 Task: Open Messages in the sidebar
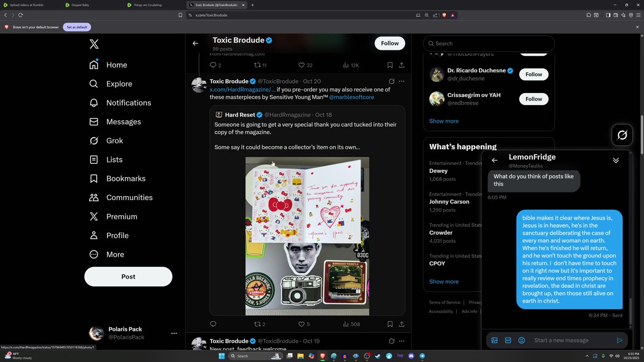(x=115, y=122)
